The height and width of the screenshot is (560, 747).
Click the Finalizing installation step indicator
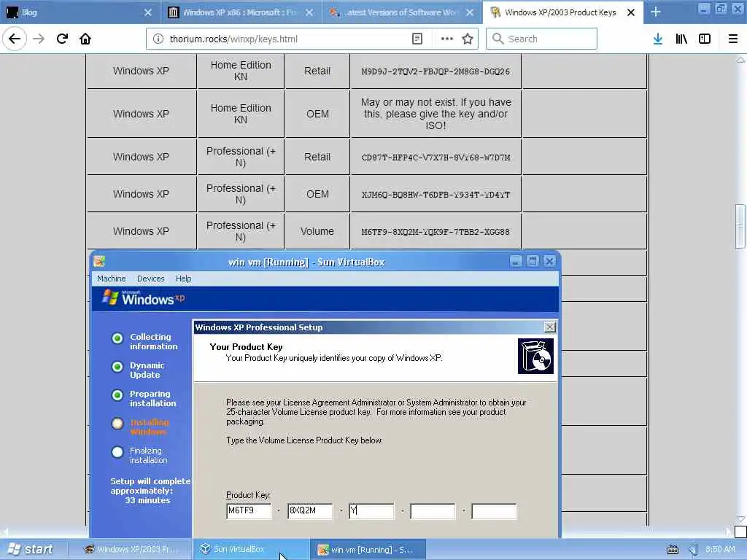pyautogui.click(x=117, y=452)
